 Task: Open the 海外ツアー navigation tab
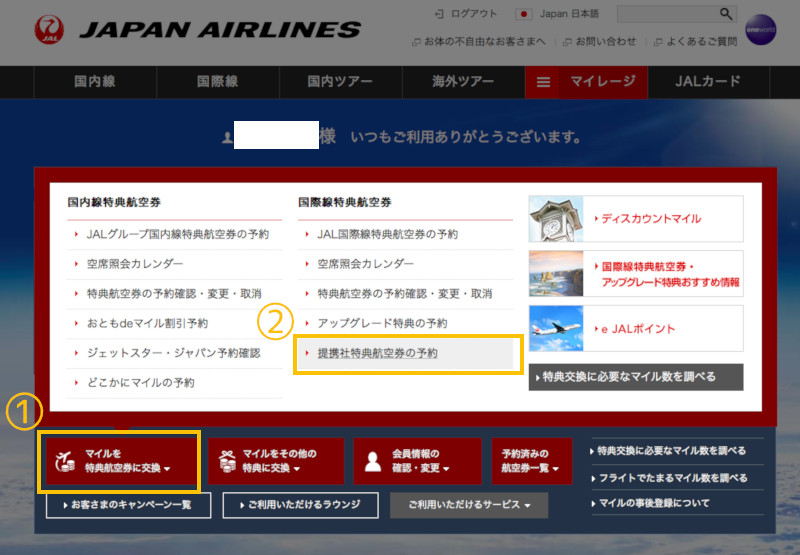pos(463,82)
